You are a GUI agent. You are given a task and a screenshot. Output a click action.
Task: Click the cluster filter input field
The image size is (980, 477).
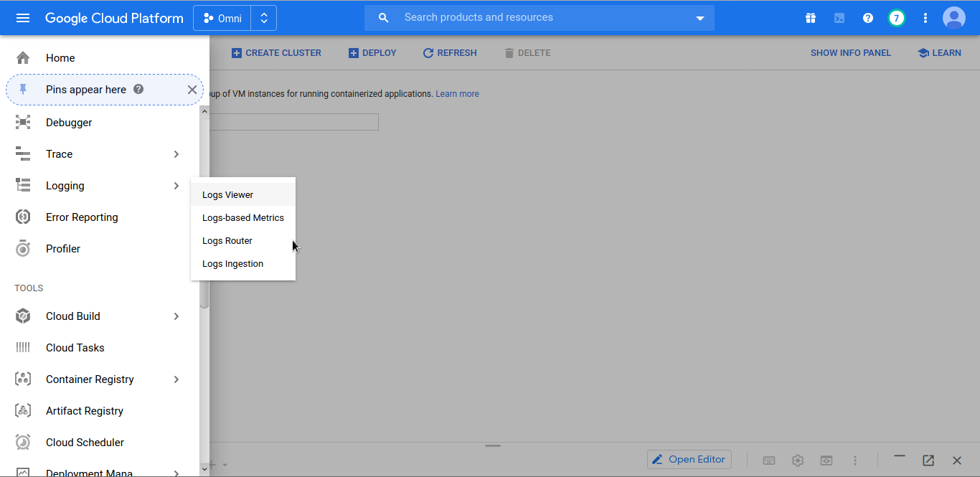(294, 122)
